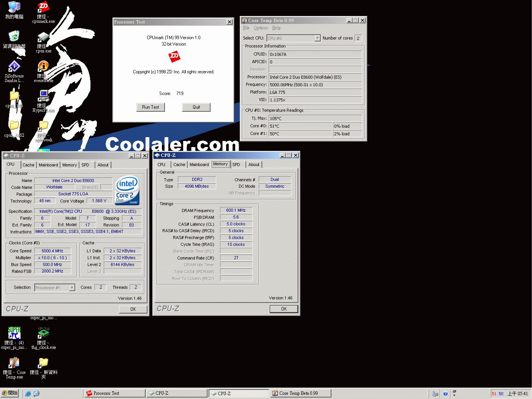Open the Select CPU dropdown in Core Temp
The image size is (532, 399).
(318, 38)
